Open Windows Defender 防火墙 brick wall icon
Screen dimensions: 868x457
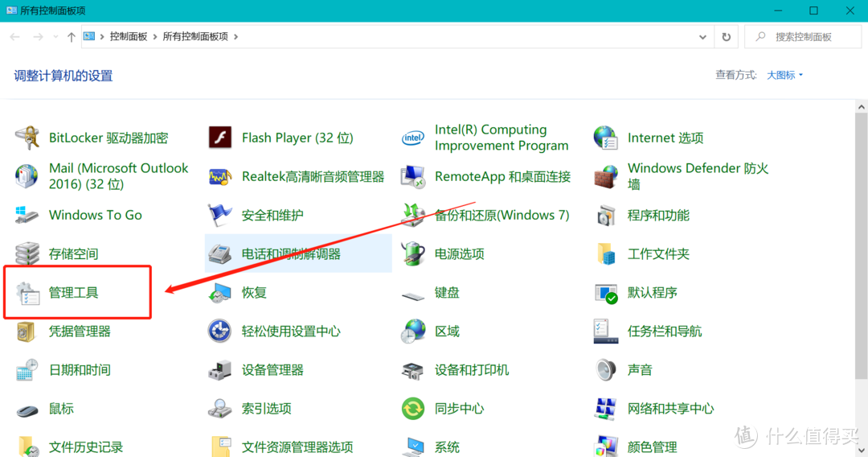click(606, 177)
